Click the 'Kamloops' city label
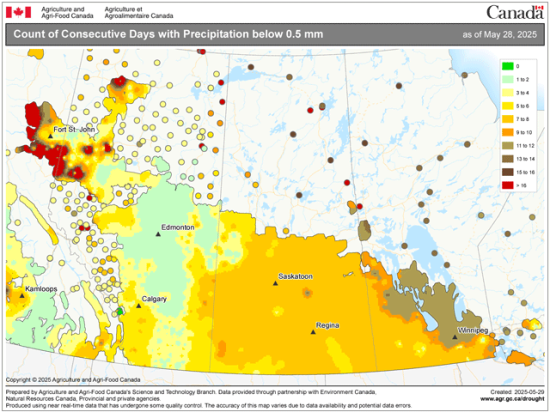This screenshot has height=412, width=550. pyautogui.click(x=41, y=289)
